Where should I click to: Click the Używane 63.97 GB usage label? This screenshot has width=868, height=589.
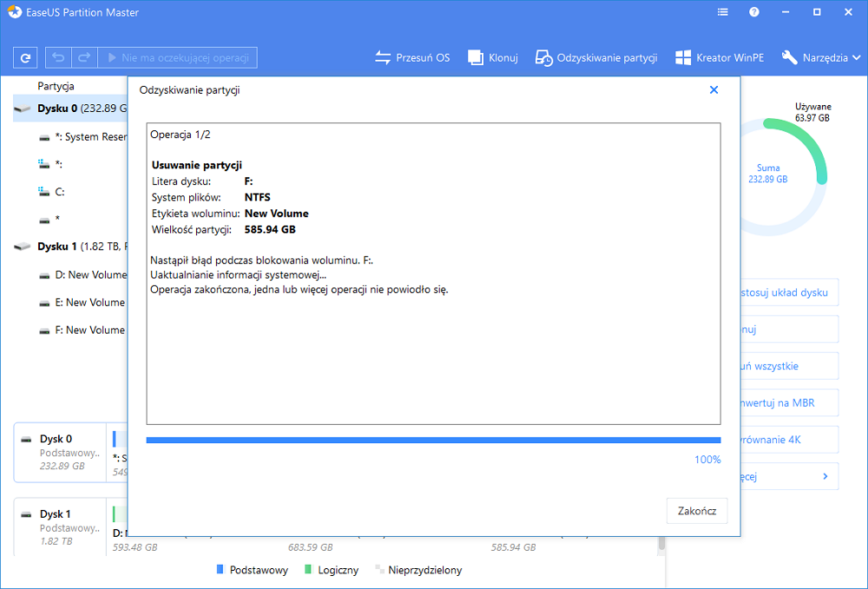[x=812, y=112]
